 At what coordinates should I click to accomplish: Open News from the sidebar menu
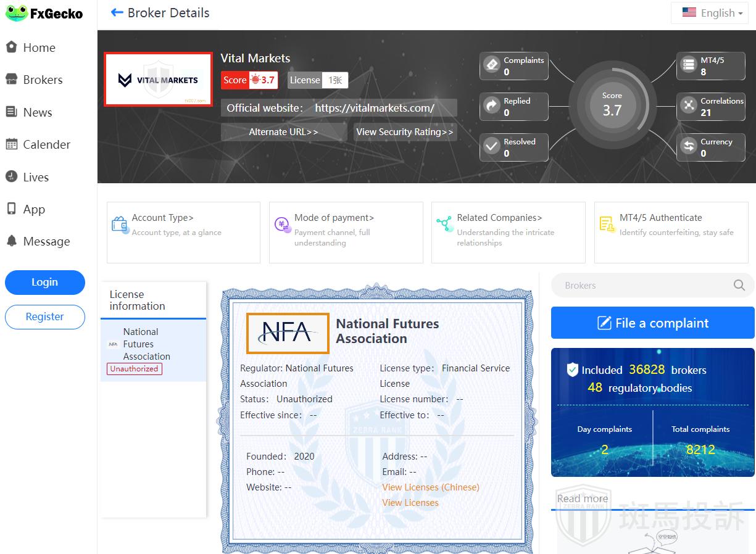[x=37, y=112]
